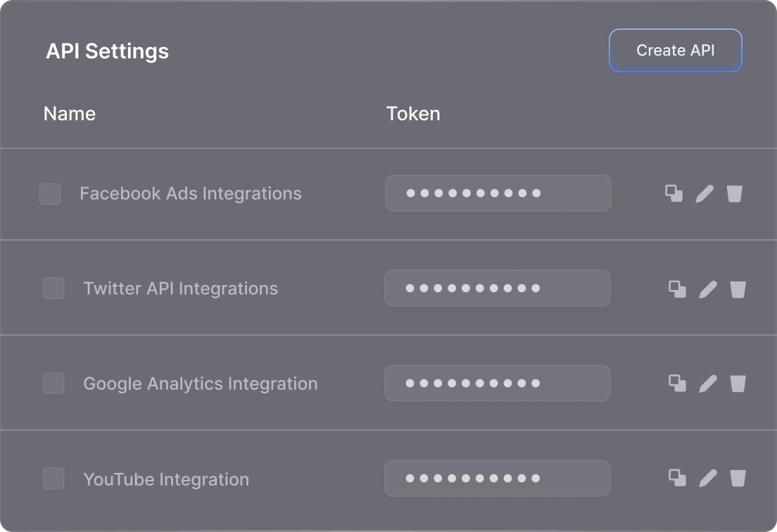Tick the Google Analytics Integration checkbox
The image size is (777, 532).
[x=53, y=384]
